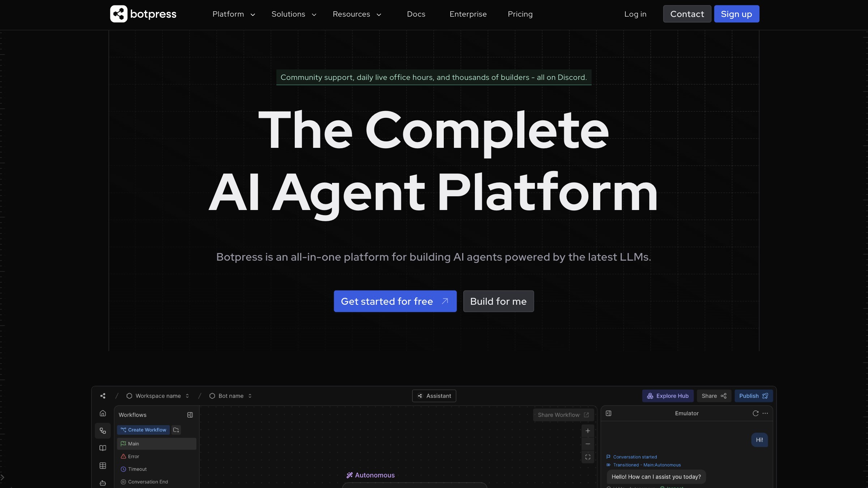Open the Docs nav item
868x488 pixels.
coord(416,14)
